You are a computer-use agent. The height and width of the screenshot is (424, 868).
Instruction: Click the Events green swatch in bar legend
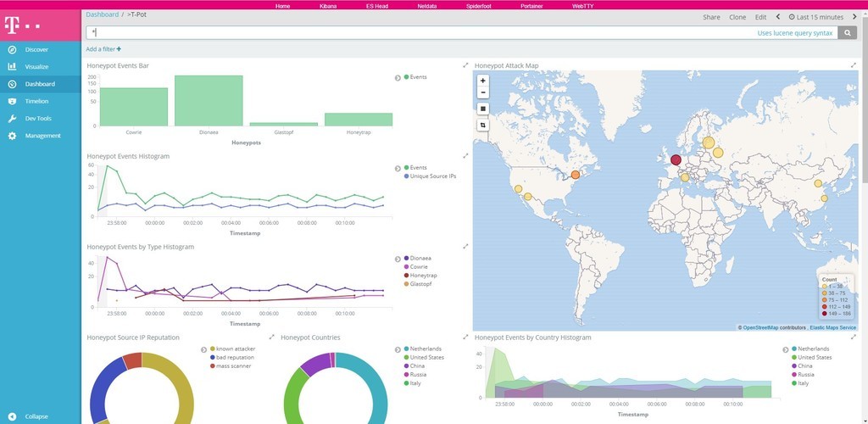pos(406,77)
